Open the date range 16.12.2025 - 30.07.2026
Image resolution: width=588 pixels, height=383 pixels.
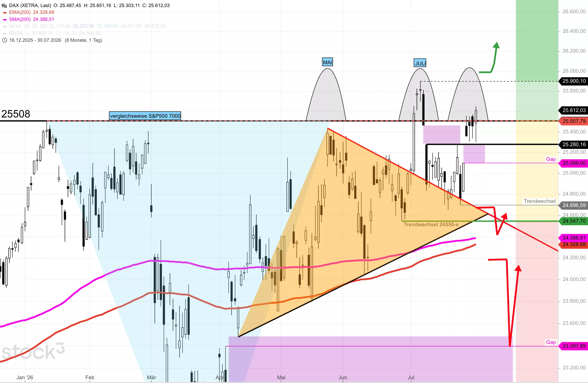(x=35, y=40)
